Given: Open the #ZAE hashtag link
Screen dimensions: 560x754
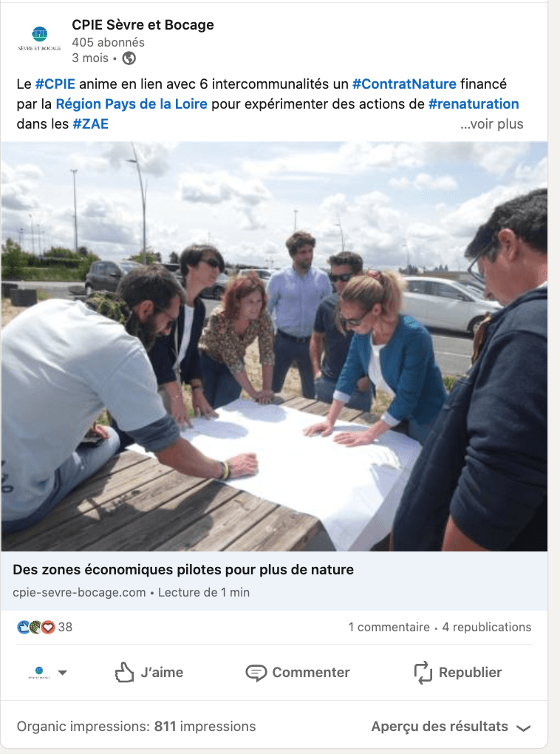Looking at the screenshot, I should [90, 124].
